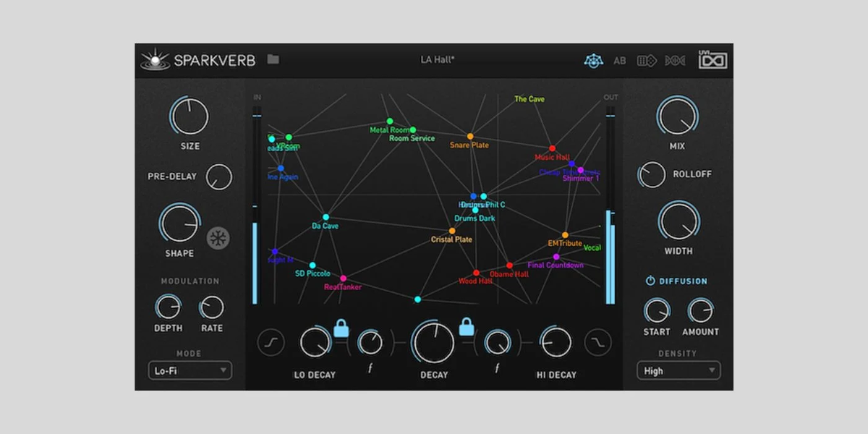Click the AB compare control

coord(619,61)
